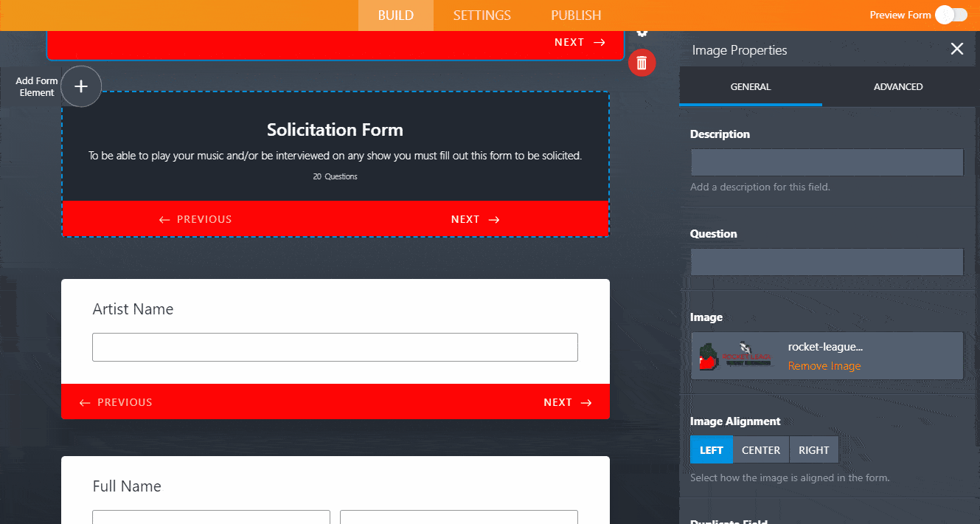Open the PUBLISH tab

coord(576,15)
